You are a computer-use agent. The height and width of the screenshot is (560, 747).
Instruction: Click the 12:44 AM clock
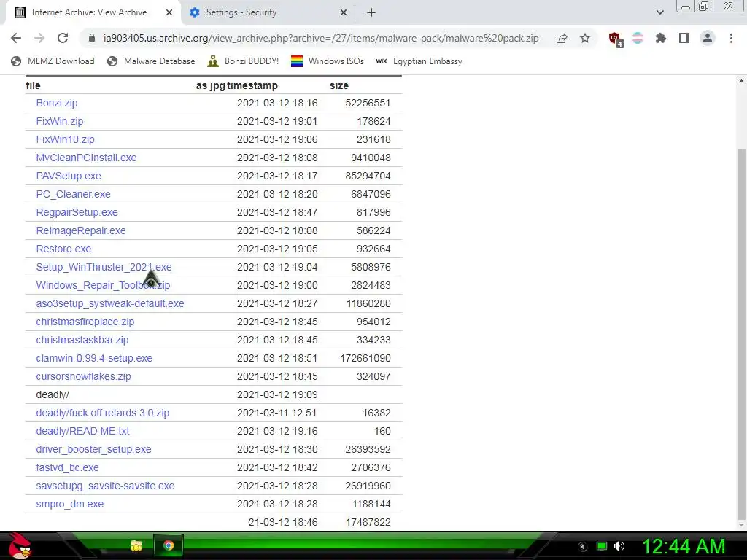click(684, 546)
